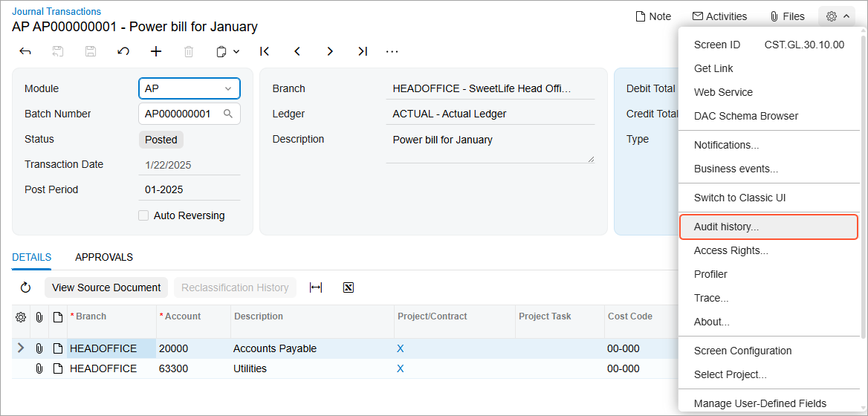This screenshot has height=416, width=868.
Task: Export grid to Excel icon
Action: [x=349, y=287]
